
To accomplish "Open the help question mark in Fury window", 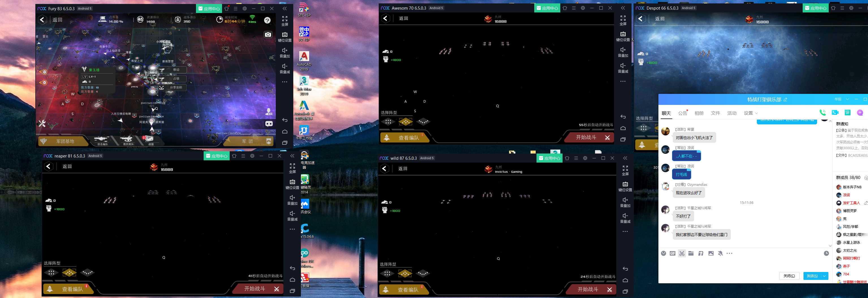I will (x=267, y=20).
